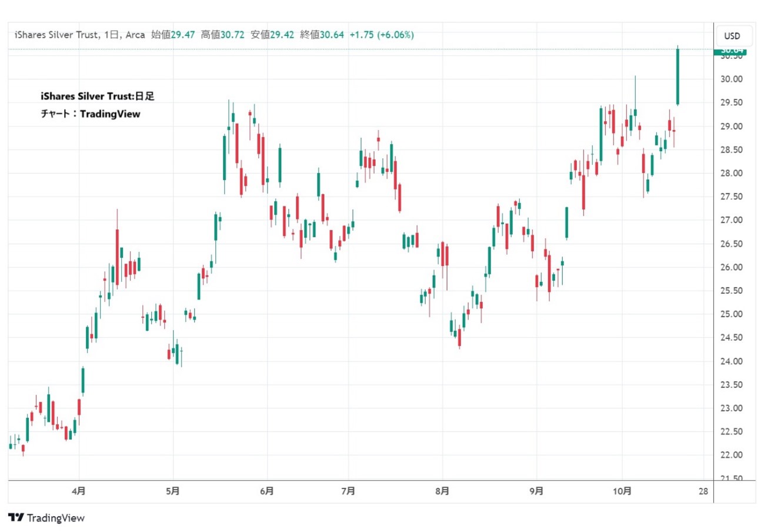
Task: Click the TradingView logo at bottom left
Action: (x=46, y=518)
